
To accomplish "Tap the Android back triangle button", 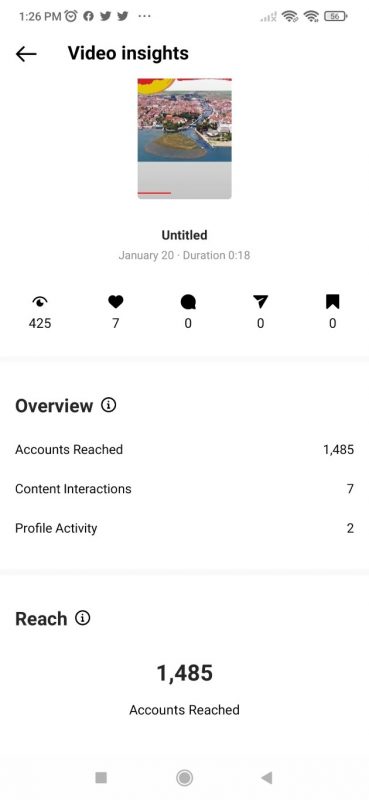I will pos(266,778).
